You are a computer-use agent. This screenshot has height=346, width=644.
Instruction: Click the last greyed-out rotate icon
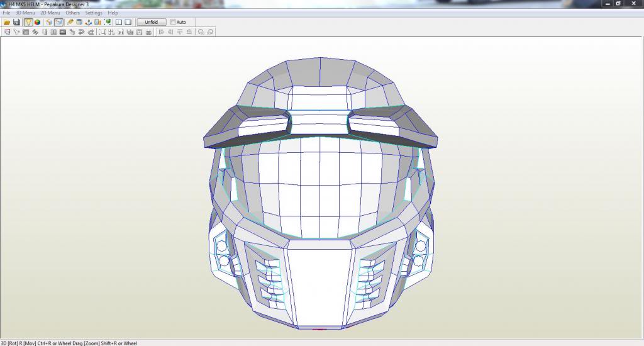[210, 32]
